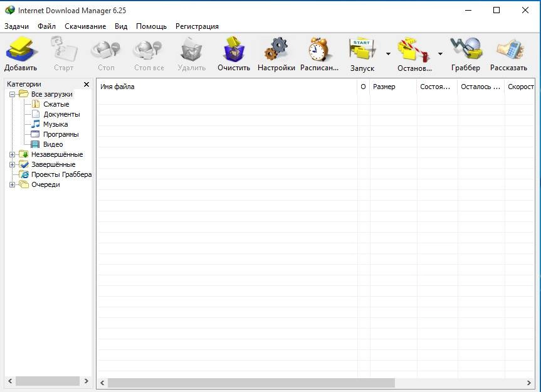
Task: Open dropdown arrow next to Останов...
Action: pyautogui.click(x=440, y=54)
